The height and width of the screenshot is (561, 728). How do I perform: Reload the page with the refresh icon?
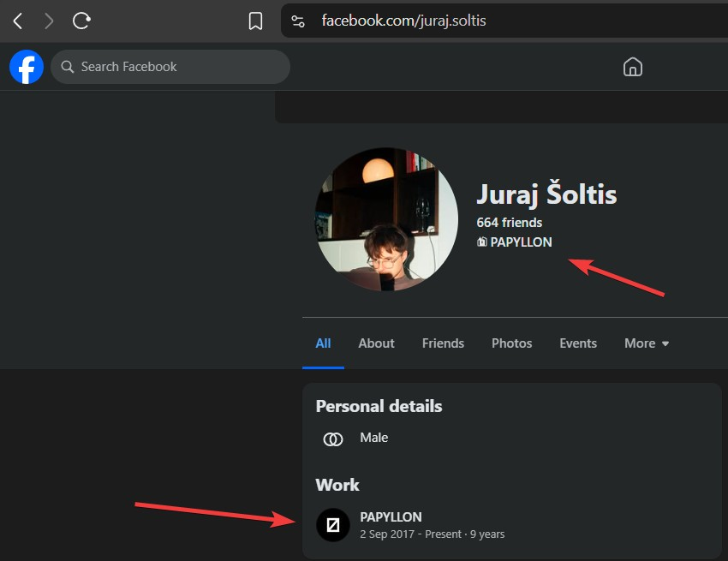(81, 21)
